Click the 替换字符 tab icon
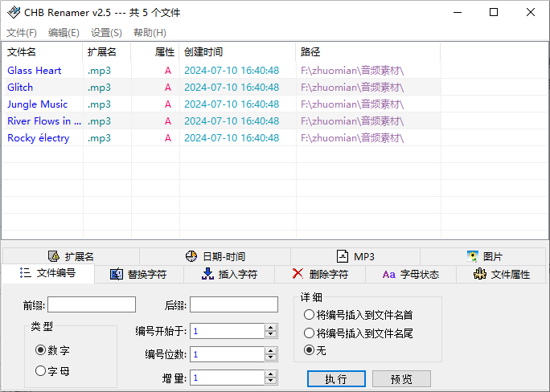This screenshot has width=550, height=392. click(x=117, y=274)
